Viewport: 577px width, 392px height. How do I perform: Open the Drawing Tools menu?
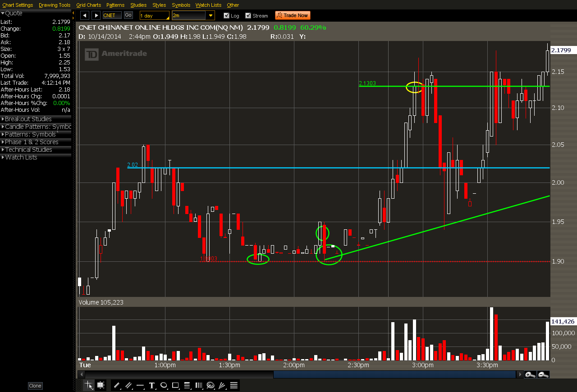(x=55, y=5)
